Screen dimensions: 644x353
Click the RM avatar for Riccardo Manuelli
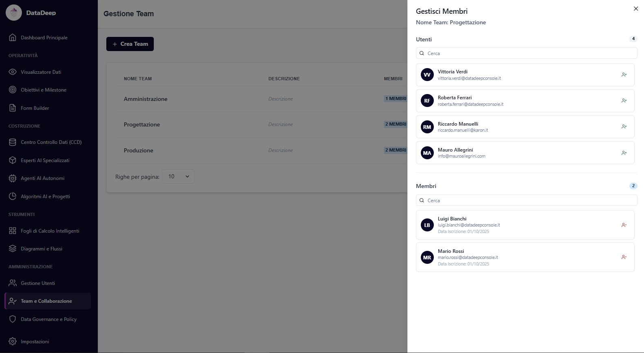point(427,127)
